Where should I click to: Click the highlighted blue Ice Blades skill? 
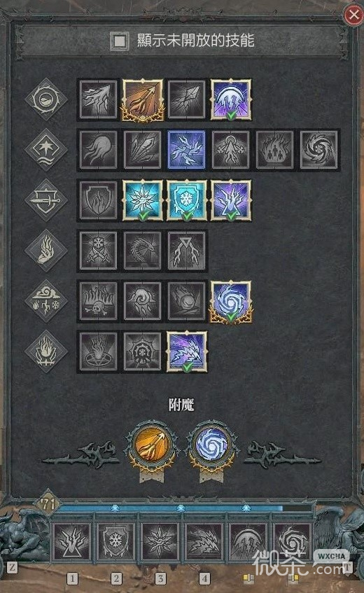click(x=187, y=150)
